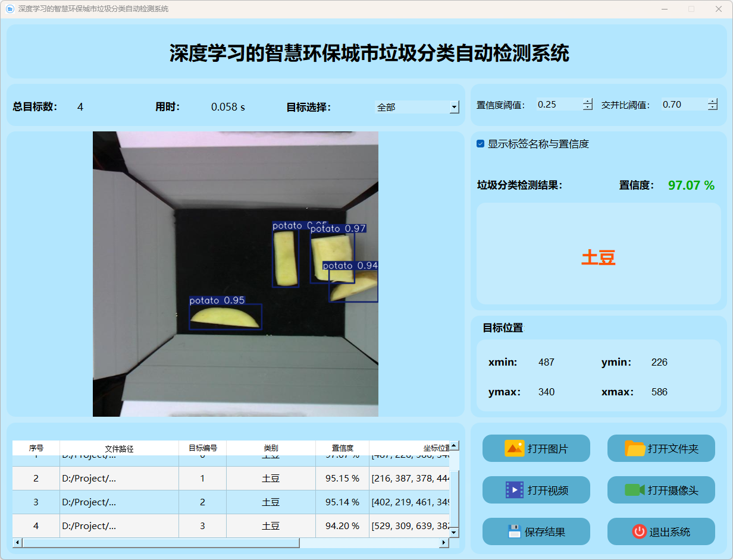Click the 置信度 column header

[342, 448]
